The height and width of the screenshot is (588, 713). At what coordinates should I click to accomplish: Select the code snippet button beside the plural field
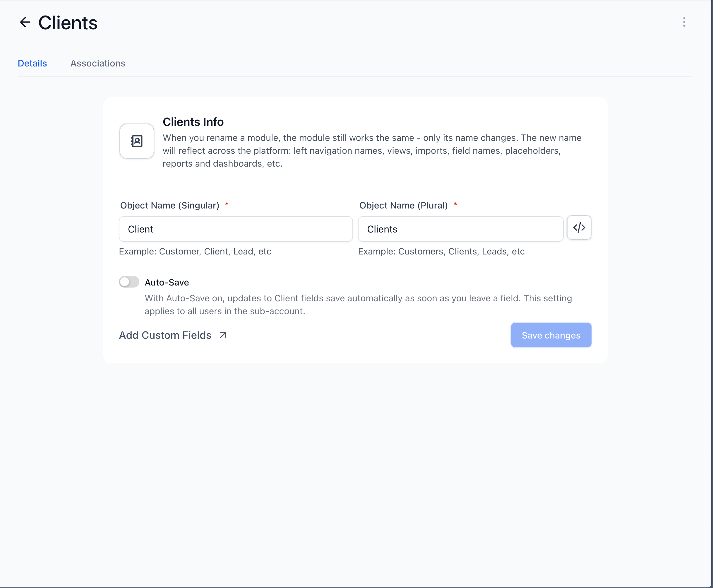click(579, 228)
